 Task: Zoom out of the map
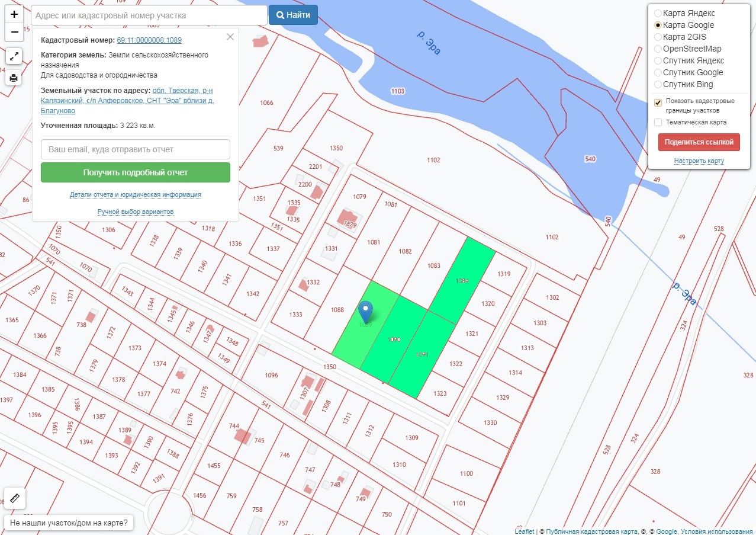tap(14, 32)
